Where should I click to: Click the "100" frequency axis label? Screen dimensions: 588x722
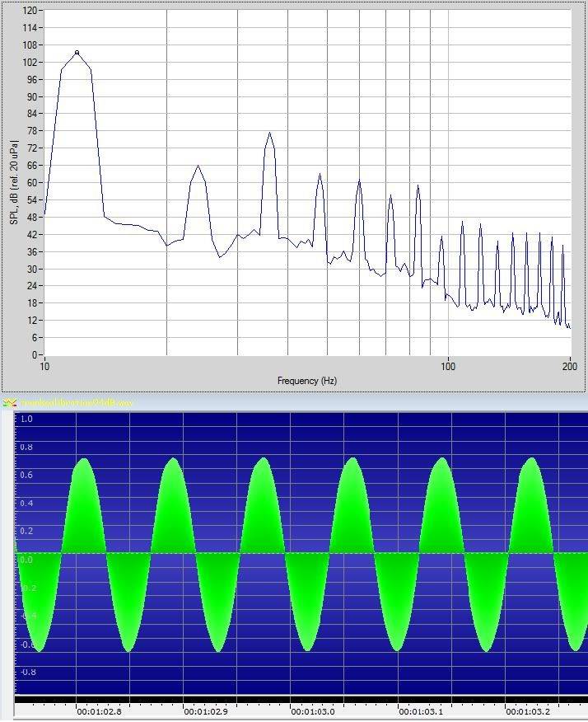pos(448,367)
